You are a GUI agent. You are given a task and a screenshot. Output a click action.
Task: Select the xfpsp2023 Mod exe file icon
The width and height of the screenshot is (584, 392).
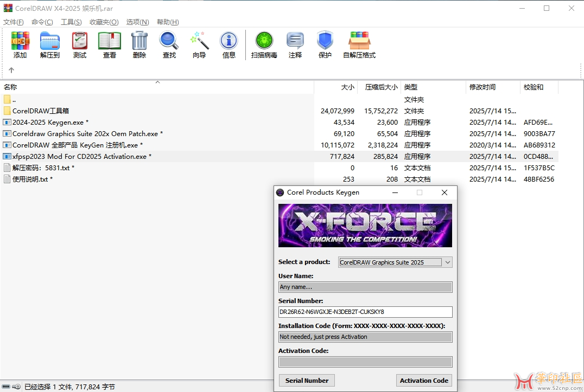click(x=7, y=156)
